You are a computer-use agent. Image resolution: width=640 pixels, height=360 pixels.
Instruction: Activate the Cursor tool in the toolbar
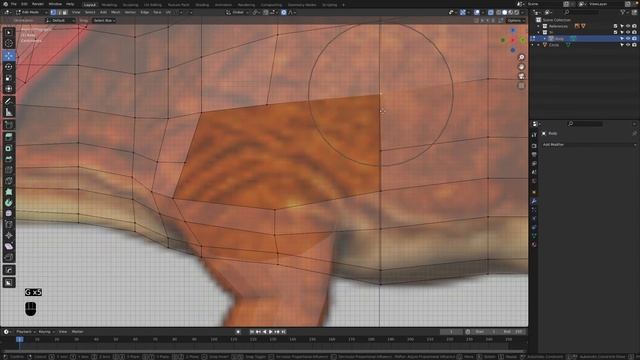(x=9, y=43)
